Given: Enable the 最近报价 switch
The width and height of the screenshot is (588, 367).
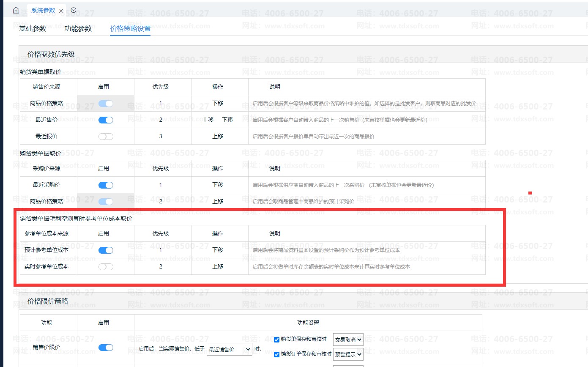Looking at the screenshot, I should point(106,137).
